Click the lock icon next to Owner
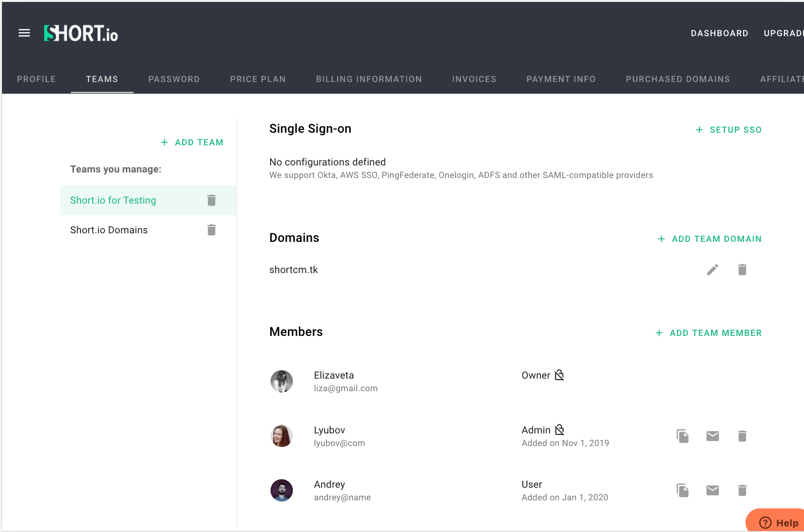Image resolution: width=804 pixels, height=532 pixels. [x=559, y=375]
